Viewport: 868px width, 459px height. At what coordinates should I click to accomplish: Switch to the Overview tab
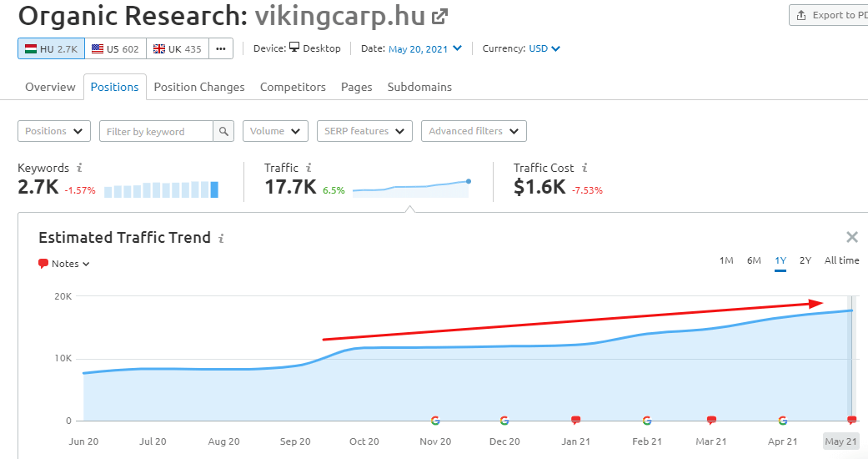(50, 87)
